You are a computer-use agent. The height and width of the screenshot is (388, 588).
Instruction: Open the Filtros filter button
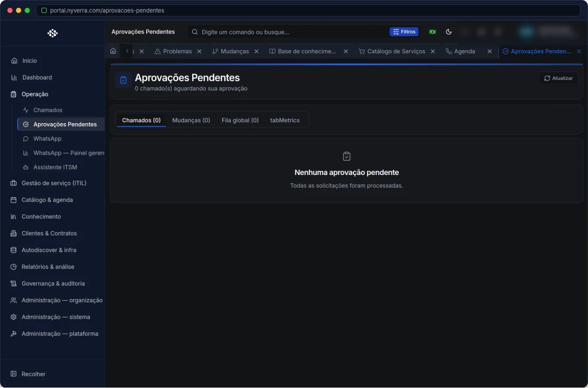point(404,32)
